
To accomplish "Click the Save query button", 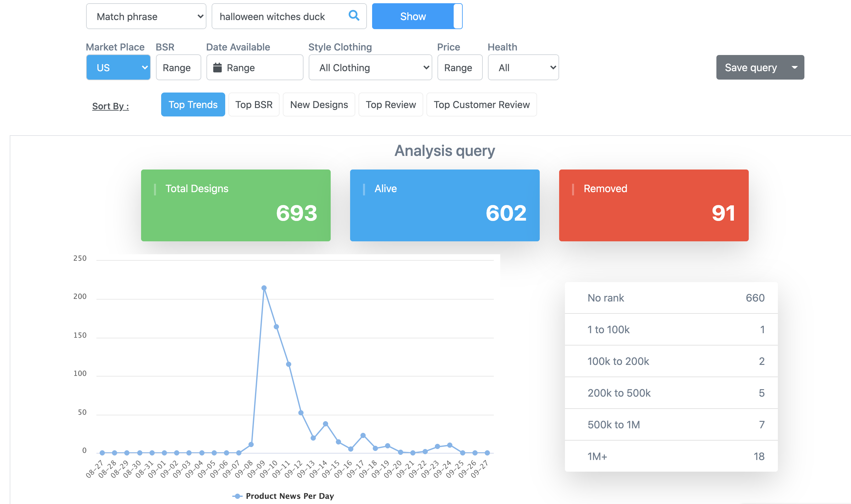I will point(750,67).
